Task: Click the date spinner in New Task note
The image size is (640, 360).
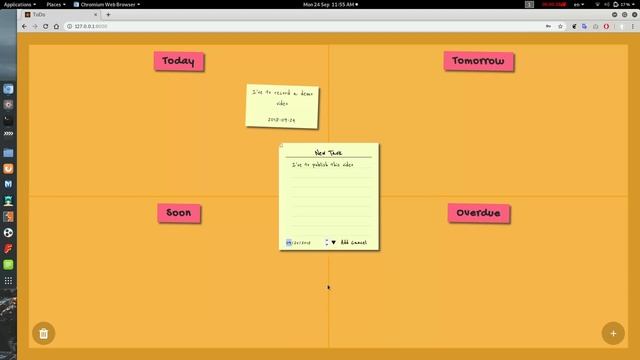Action: click(x=327, y=242)
